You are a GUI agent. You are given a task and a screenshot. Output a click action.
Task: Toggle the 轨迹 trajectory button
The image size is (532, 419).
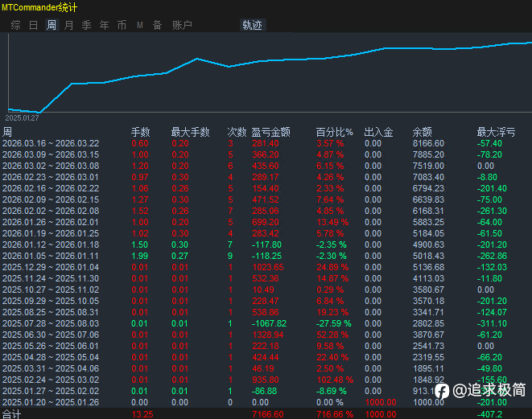[252, 25]
